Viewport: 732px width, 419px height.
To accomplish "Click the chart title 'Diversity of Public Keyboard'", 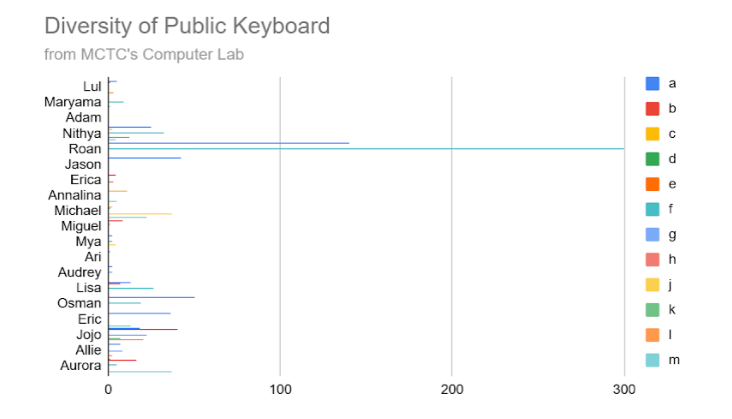I will click(187, 25).
